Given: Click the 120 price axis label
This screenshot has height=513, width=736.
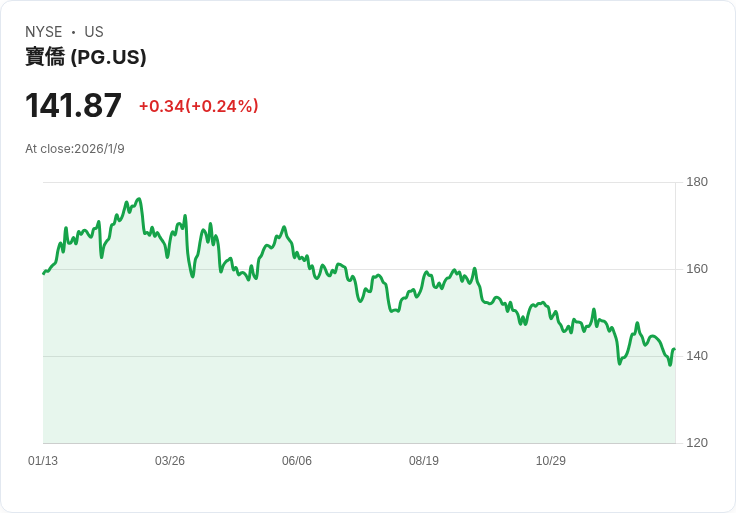Looking at the screenshot, I should tap(697, 443).
